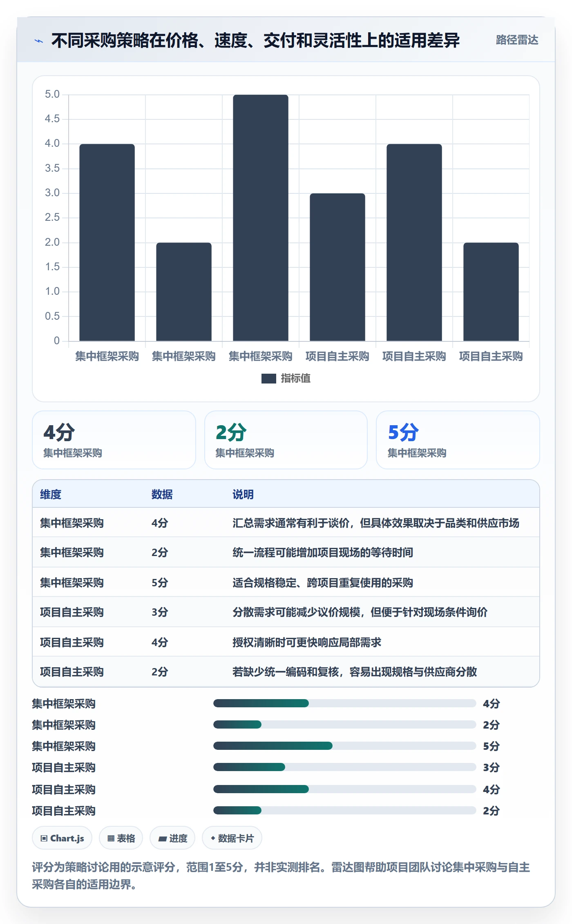Screen dimensions: 572x924
Task: Click the 2.5 y-axis label
Action: click(x=52, y=218)
